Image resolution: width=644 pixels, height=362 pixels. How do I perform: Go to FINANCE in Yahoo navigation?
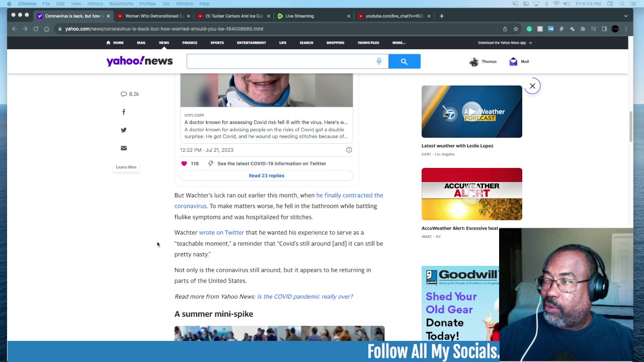pyautogui.click(x=190, y=43)
